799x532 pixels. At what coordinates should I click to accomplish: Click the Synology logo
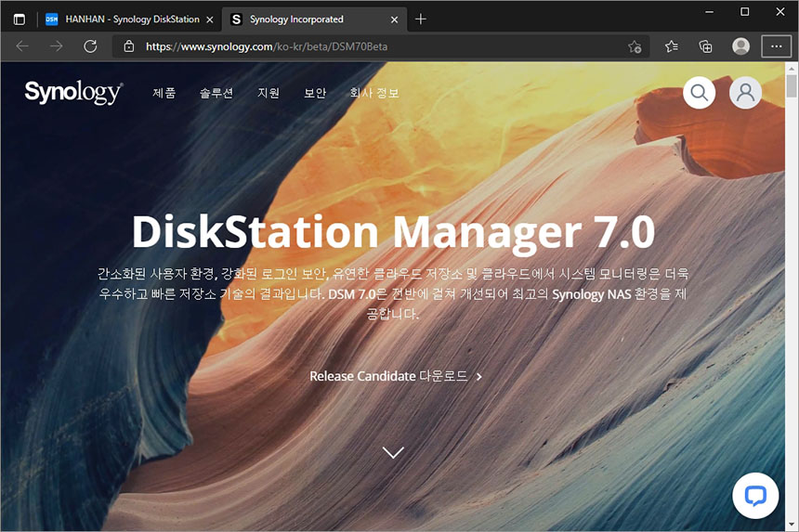(x=73, y=93)
